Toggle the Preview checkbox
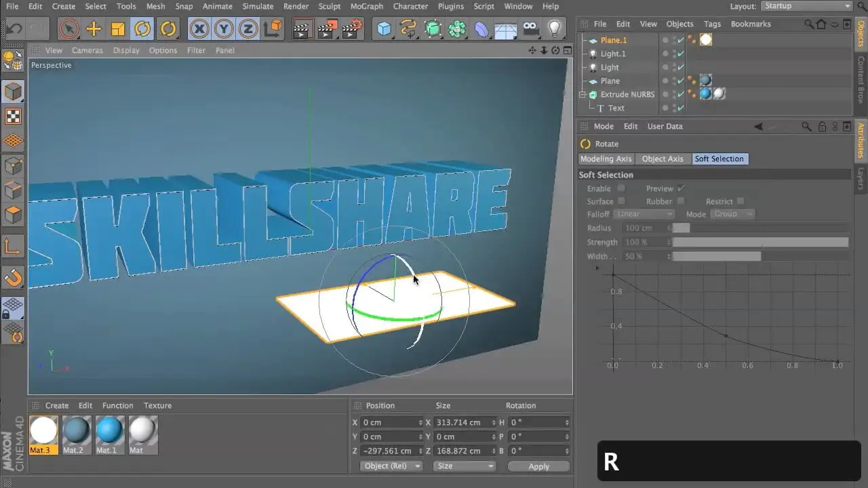The height and width of the screenshot is (488, 868). click(681, 188)
